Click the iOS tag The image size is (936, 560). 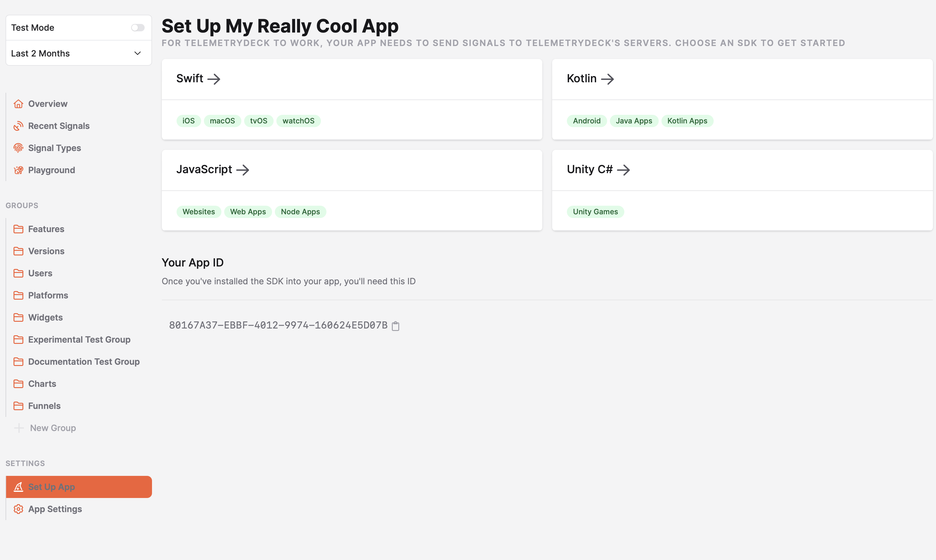click(x=189, y=121)
